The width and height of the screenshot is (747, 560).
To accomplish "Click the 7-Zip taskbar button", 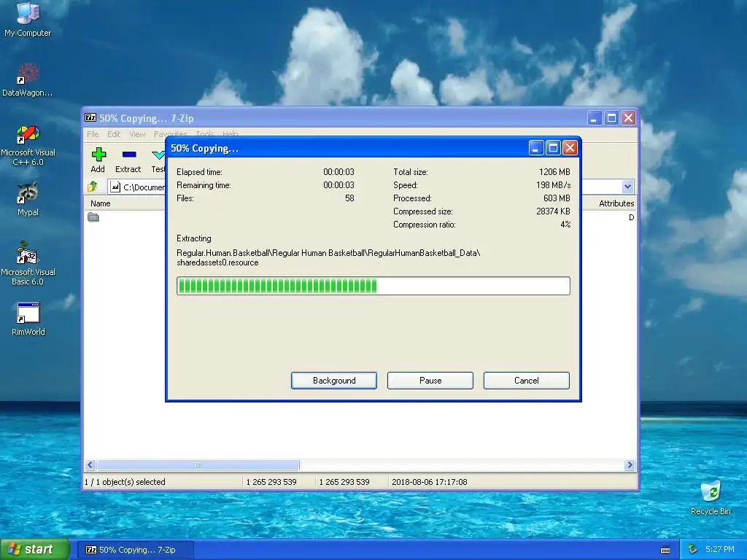I will pyautogui.click(x=136, y=550).
